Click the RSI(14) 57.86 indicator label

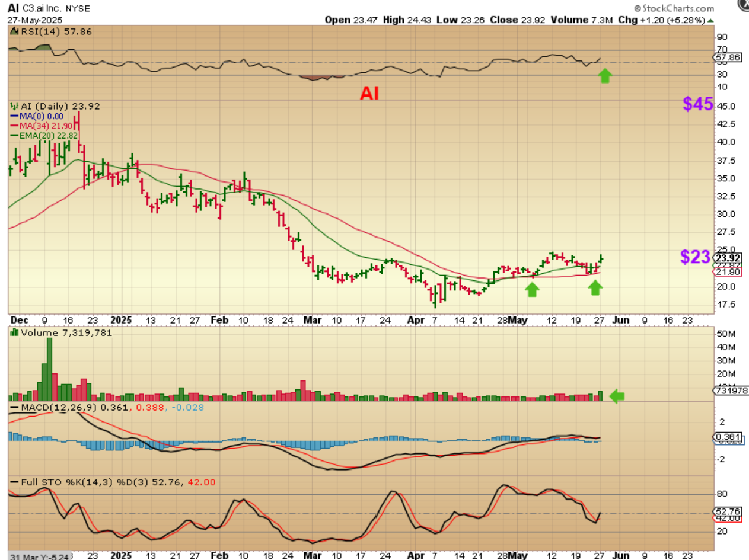(50, 31)
